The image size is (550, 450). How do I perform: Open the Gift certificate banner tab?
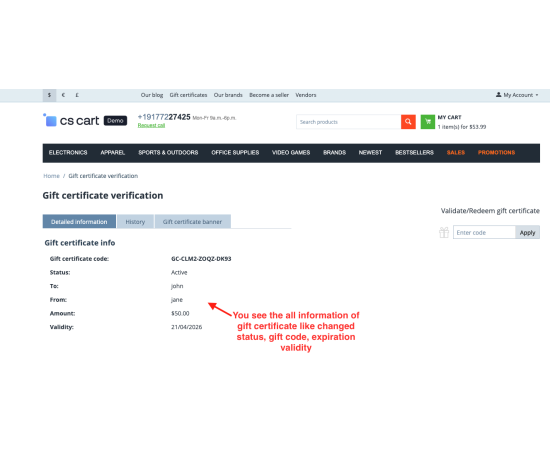(x=192, y=222)
